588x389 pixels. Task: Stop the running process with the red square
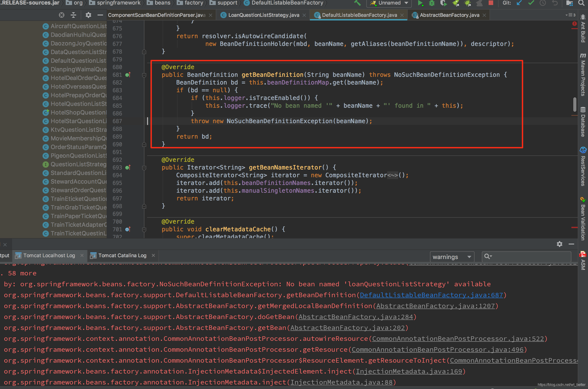(x=491, y=3)
